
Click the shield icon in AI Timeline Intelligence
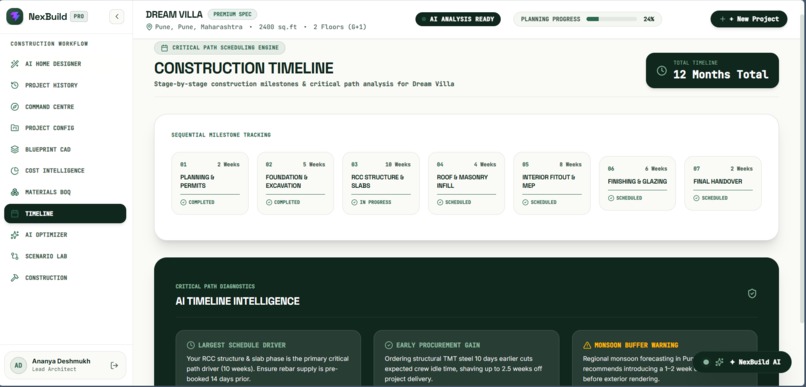click(x=752, y=293)
